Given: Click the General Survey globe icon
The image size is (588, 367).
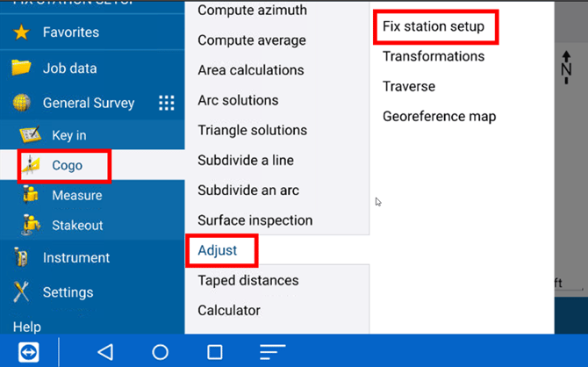Looking at the screenshot, I should 21,103.
